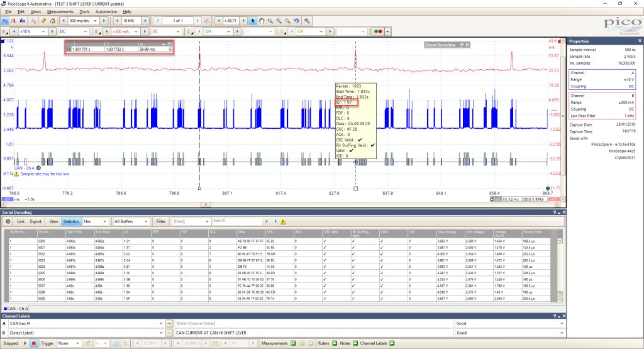The height and width of the screenshot is (349, 644).
Task: Switch to Spectrum mode icon
Action: [23, 21]
